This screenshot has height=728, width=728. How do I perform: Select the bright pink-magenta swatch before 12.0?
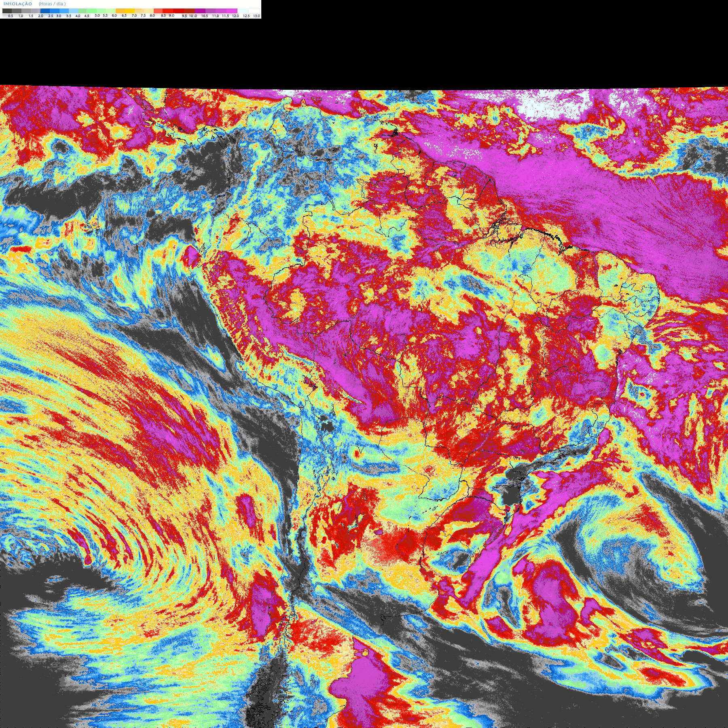(232, 11)
